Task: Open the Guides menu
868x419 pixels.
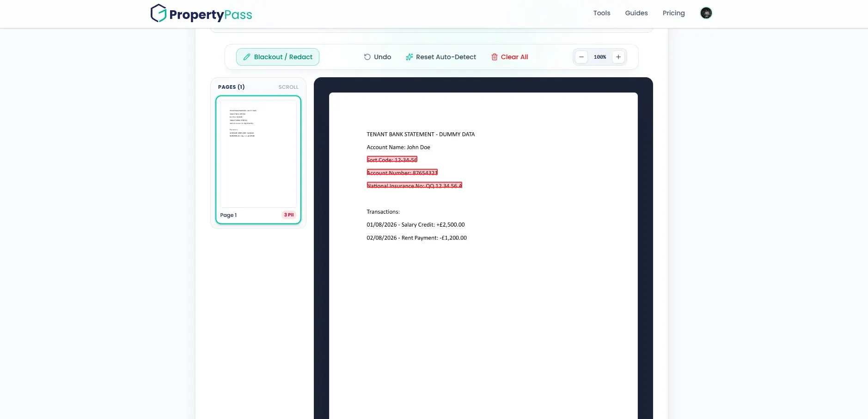Action: [636, 13]
